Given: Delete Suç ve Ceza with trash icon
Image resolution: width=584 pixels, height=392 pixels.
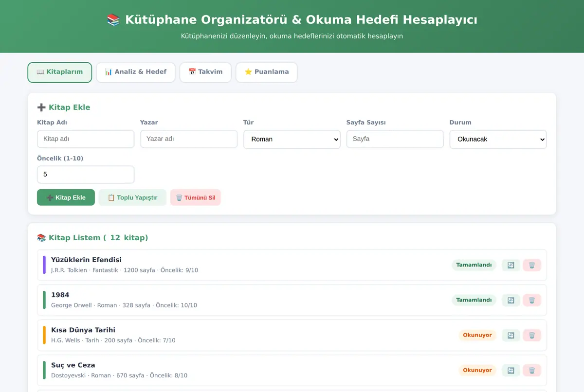Looking at the screenshot, I should point(532,370).
